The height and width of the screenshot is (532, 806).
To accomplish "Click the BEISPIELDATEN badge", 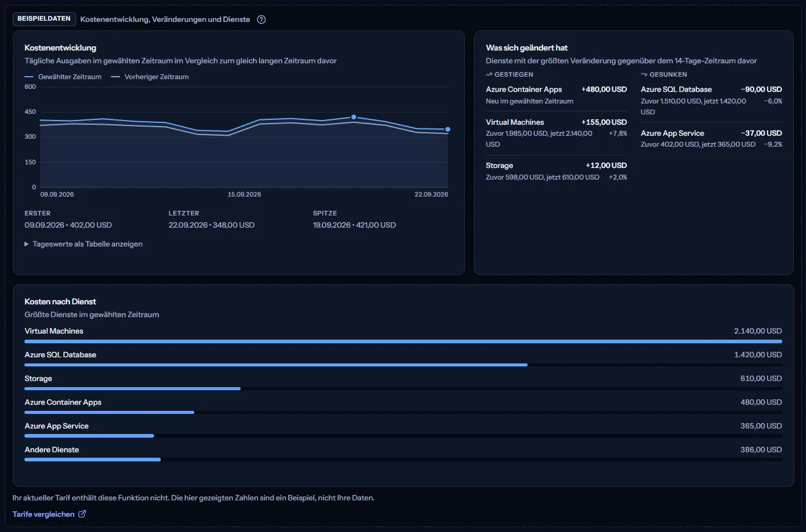I will point(44,19).
